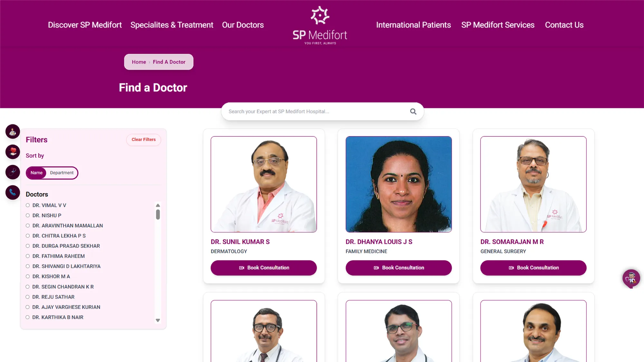Book consultation with Dr. Dhanya Louis
Viewport: 644px width, 362px height.
click(x=399, y=268)
